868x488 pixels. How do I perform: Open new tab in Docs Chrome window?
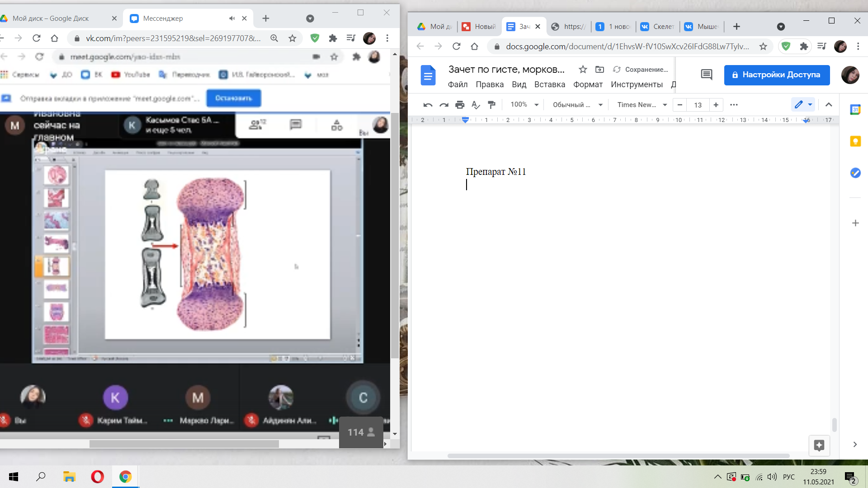(x=736, y=27)
